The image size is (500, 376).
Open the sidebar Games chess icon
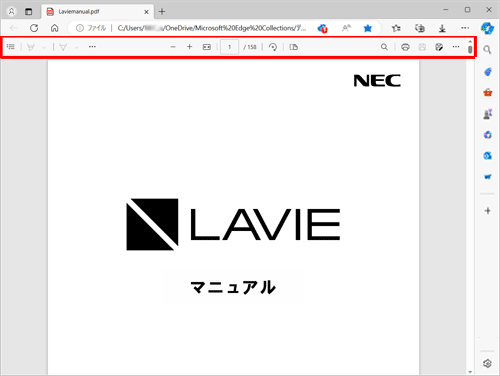pos(487,114)
